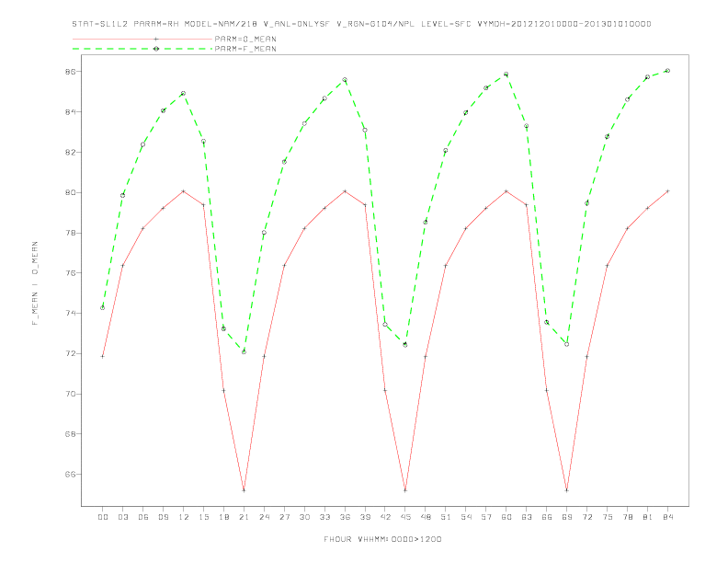
Task: Click red O_MEAN minimum point at hour 21
Action: pyautogui.click(x=244, y=490)
